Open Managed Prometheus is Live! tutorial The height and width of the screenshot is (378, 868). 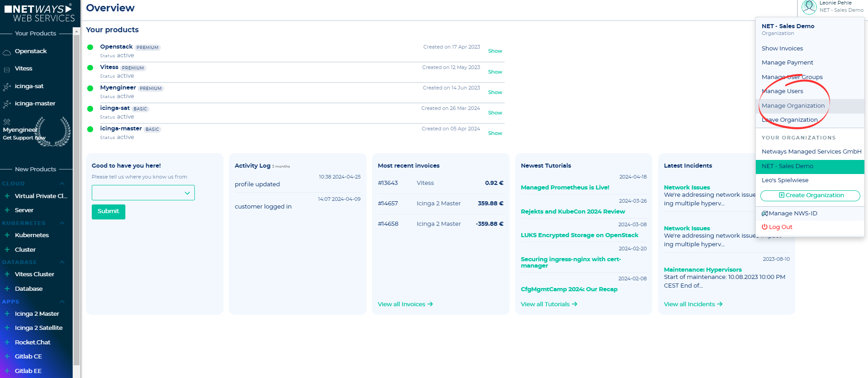tap(565, 187)
